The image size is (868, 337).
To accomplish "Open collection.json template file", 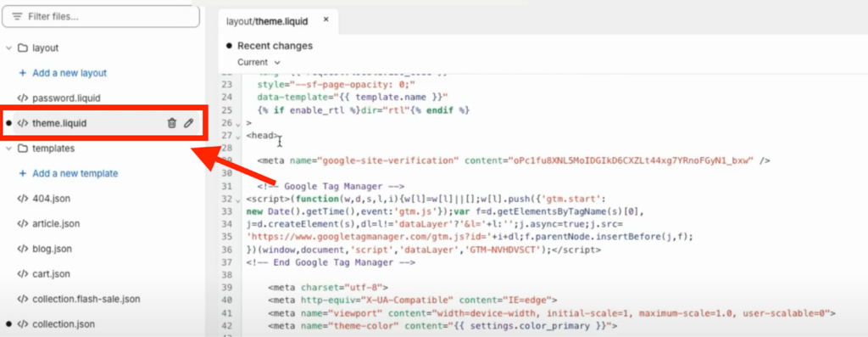I will tap(64, 324).
